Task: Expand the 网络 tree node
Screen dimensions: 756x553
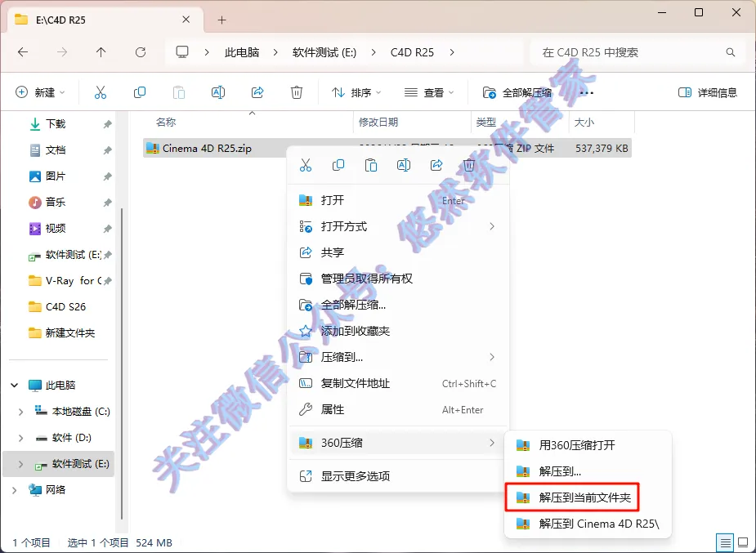Action: pyautogui.click(x=15, y=490)
